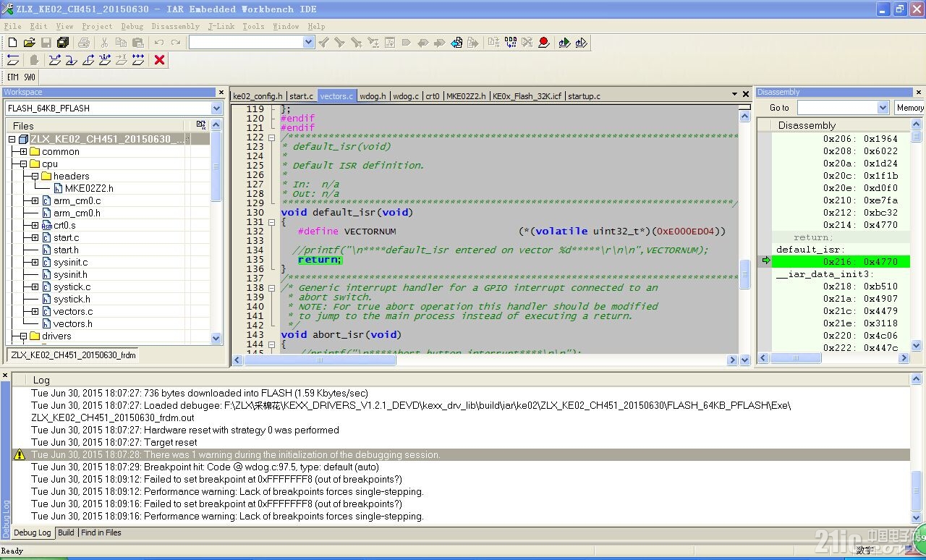
Task: Open the Project menu
Action: (x=97, y=26)
